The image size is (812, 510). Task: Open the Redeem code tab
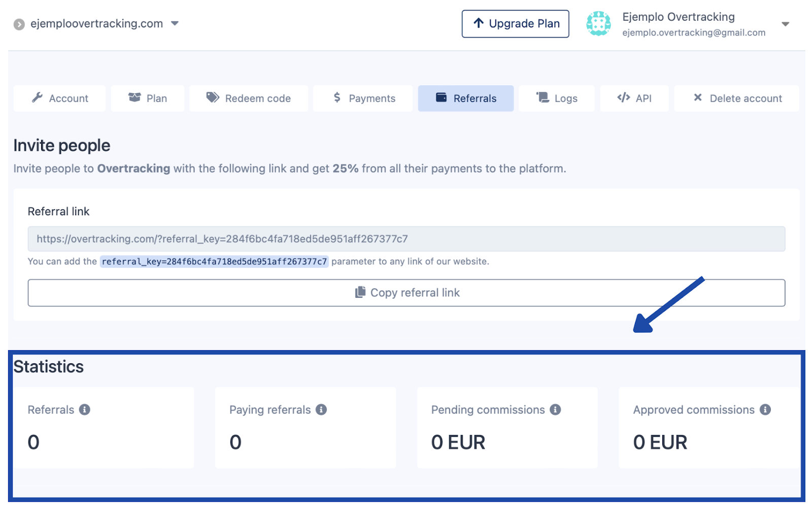click(x=249, y=98)
